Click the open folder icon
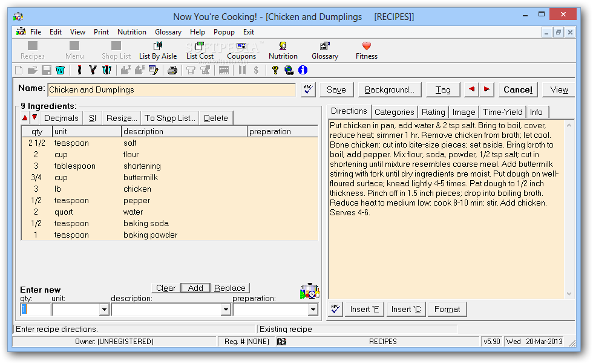The height and width of the screenshot is (364, 593). (x=33, y=70)
